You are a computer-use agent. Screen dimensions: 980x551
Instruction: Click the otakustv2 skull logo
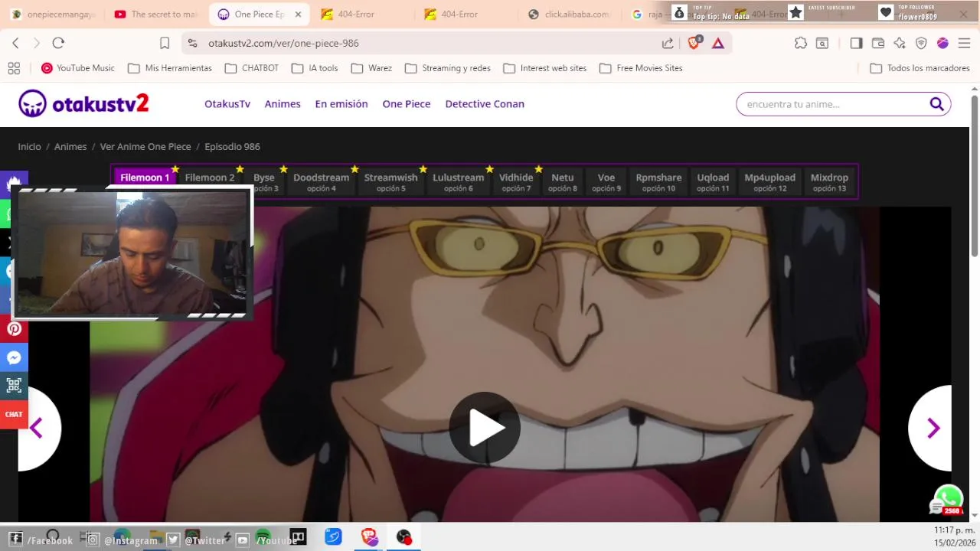click(x=83, y=104)
